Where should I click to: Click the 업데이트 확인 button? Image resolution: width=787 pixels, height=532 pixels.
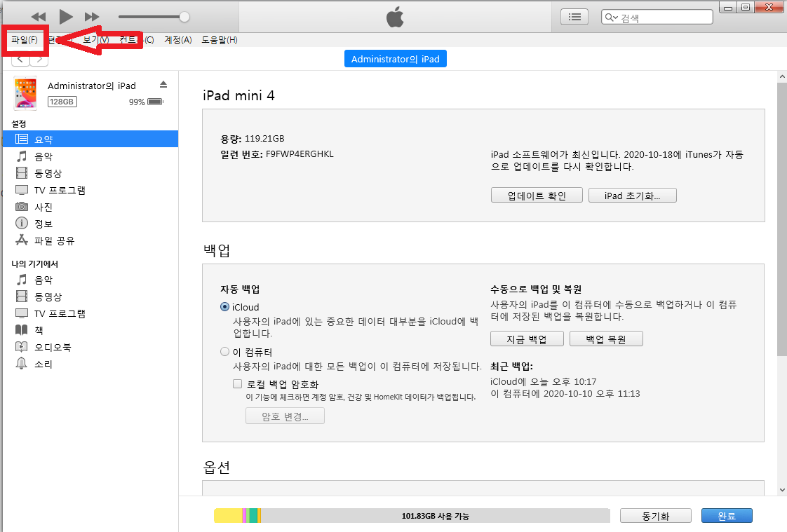pyautogui.click(x=537, y=196)
